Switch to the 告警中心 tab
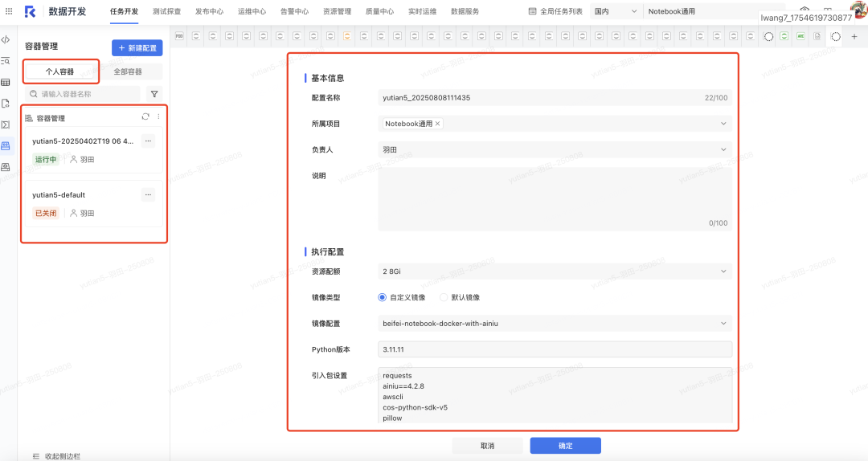The width and height of the screenshot is (868, 461). pyautogui.click(x=294, y=11)
